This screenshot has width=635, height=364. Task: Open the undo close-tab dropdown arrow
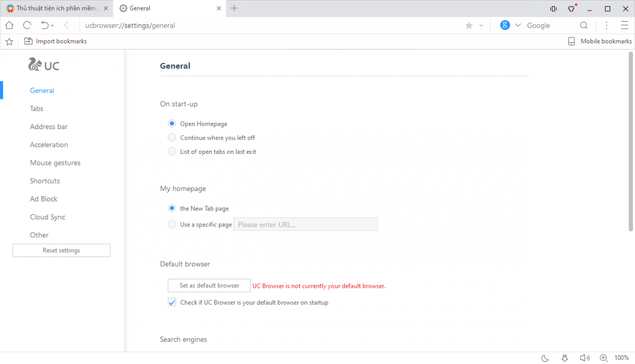click(x=52, y=26)
